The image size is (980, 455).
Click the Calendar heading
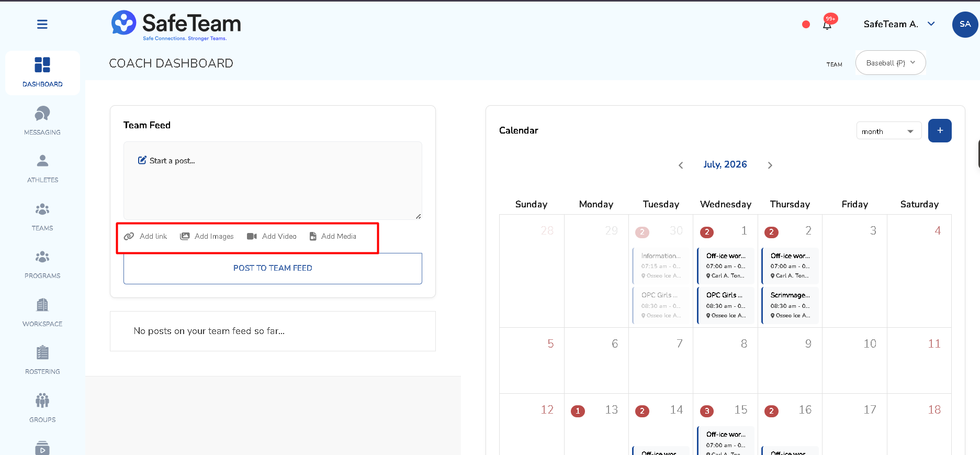519,130
